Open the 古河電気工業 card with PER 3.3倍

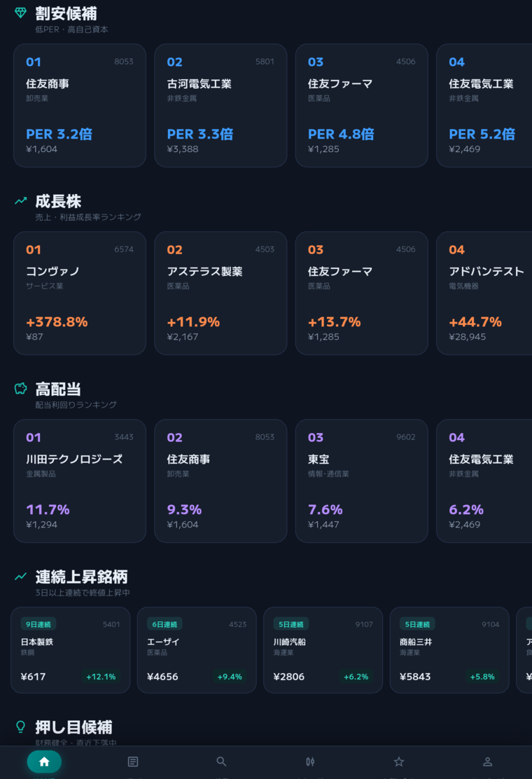pyautogui.click(x=220, y=105)
